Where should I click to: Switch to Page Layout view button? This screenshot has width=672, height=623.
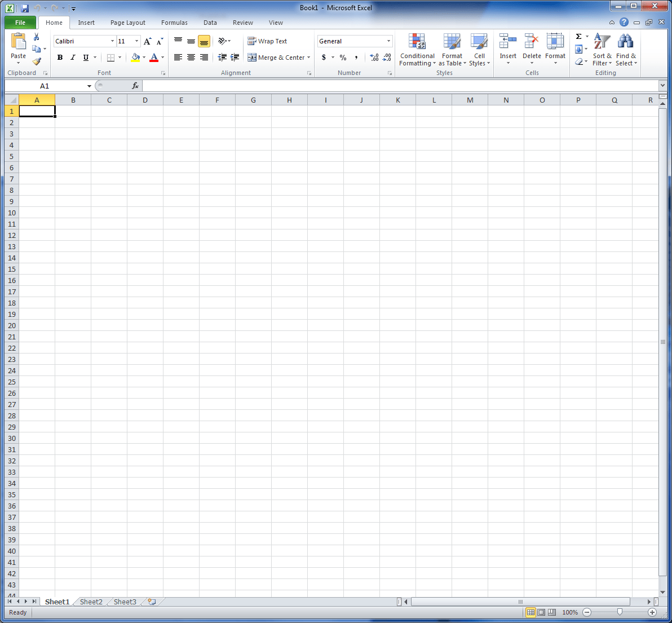[541, 612]
